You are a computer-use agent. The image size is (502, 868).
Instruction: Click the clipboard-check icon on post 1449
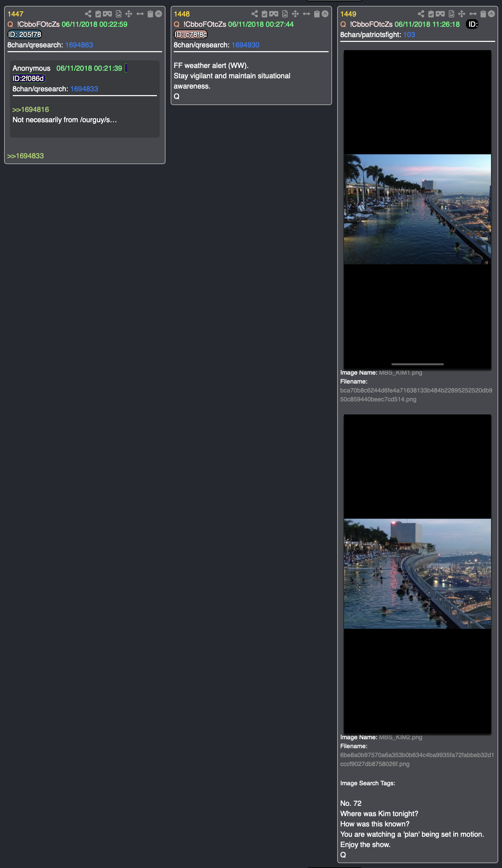[431, 14]
